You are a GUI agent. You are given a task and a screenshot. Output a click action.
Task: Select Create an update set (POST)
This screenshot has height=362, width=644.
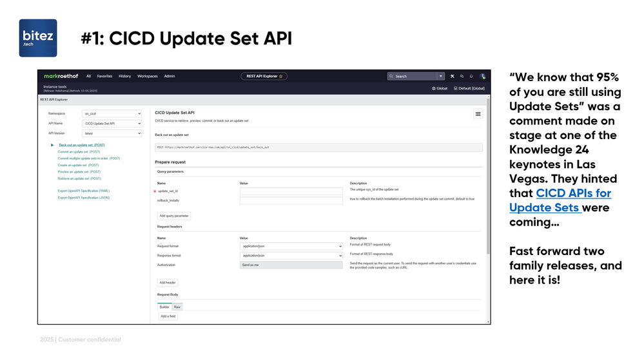tap(78, 166)
